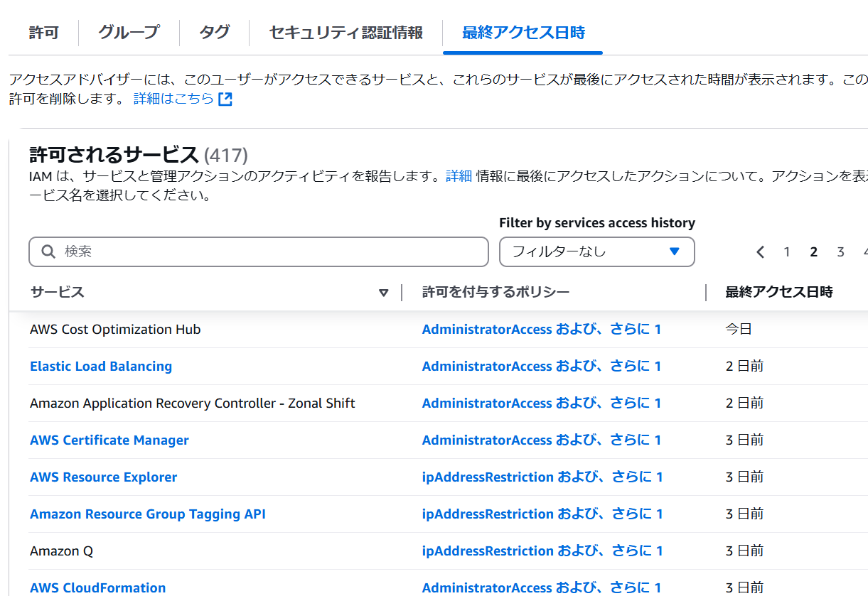Go to previous page with left chevron
The height and width of the screenshot is (596, 868).
761,252
